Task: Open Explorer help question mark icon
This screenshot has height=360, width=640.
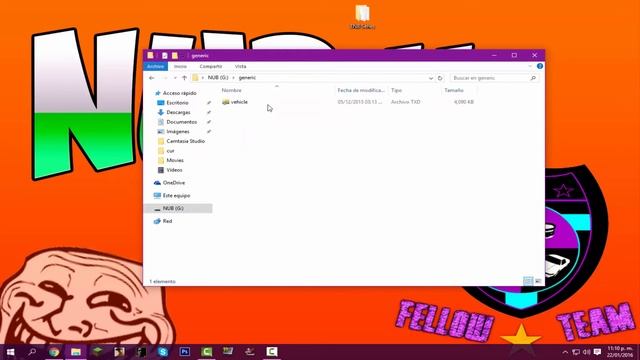Action: (x=540, y=66)
